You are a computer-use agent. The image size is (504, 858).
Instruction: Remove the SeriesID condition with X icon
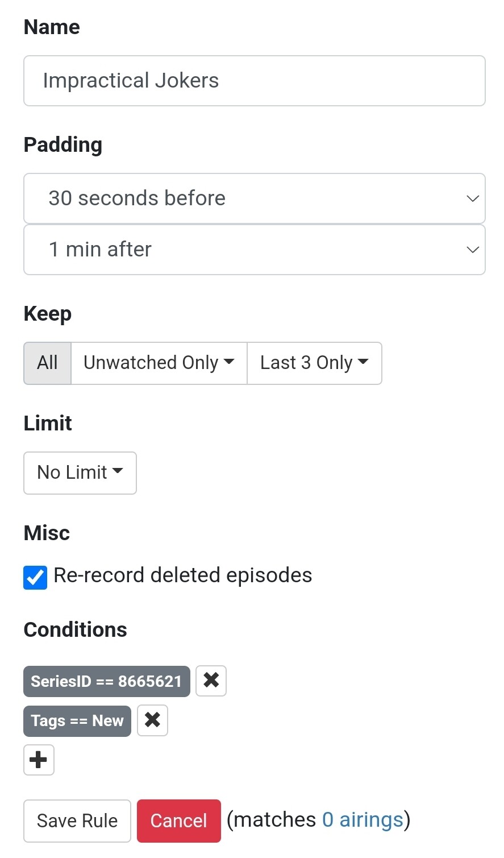[211, 681]
